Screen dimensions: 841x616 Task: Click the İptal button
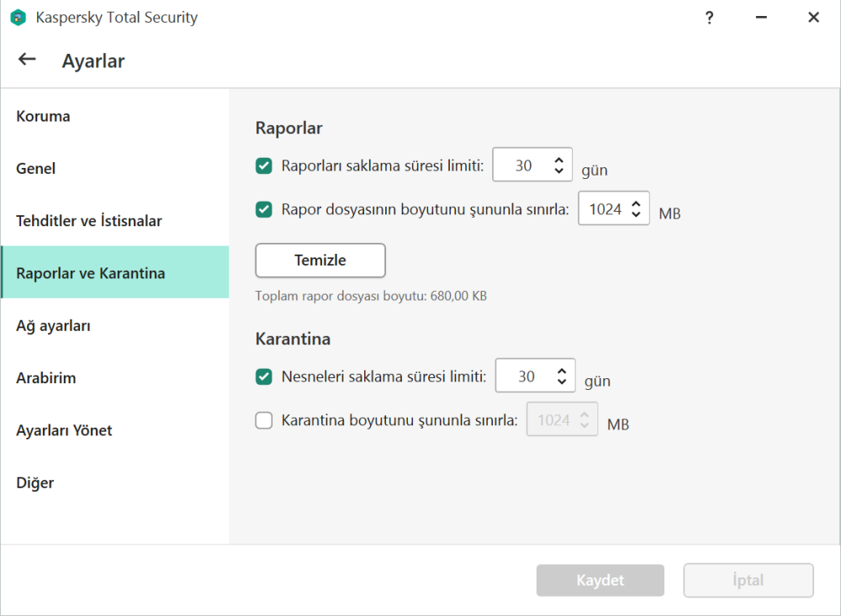pyautogui.click(x=748, y=581)
